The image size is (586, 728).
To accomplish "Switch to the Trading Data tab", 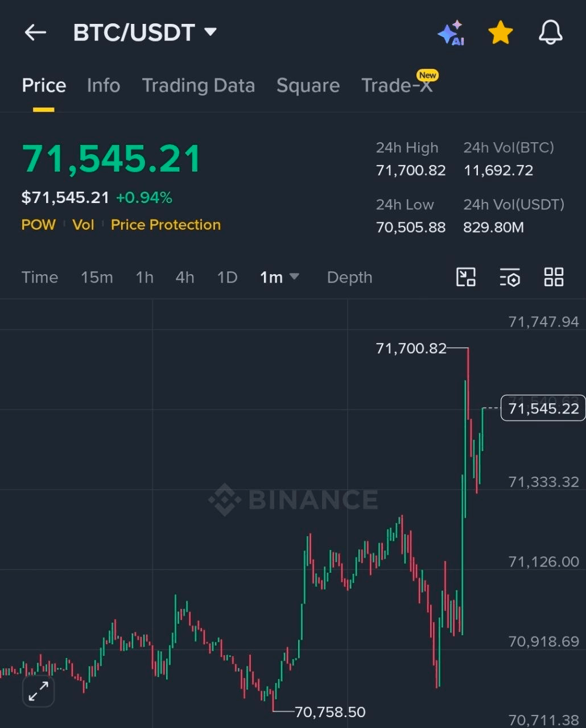I will click(x=198, y=85).
